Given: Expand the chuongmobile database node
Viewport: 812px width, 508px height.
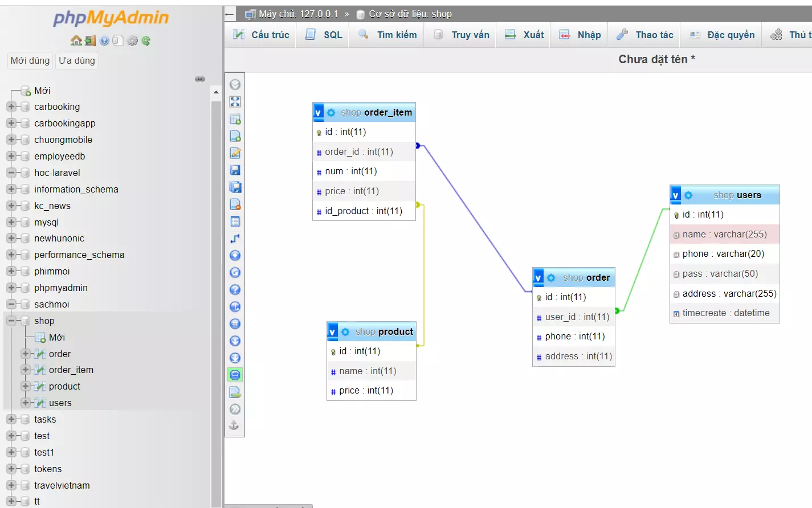Looking at the screenshot, I should coord(11,140).
